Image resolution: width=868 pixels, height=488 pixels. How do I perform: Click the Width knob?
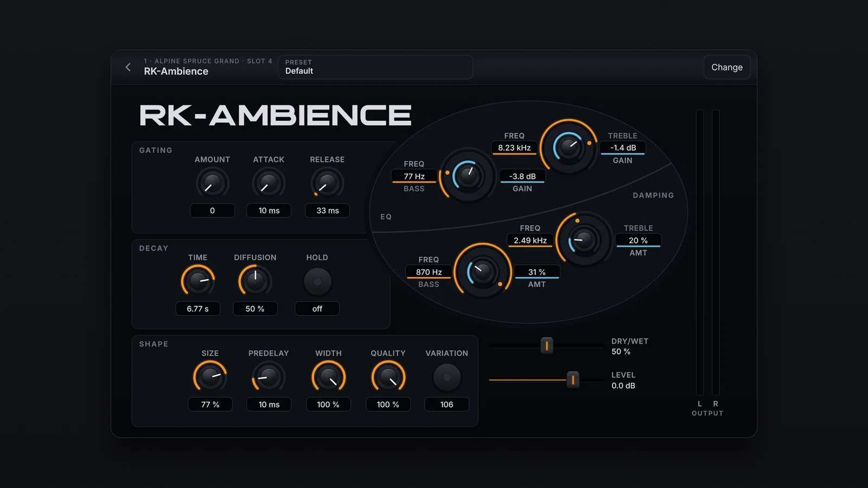[328, 377]
